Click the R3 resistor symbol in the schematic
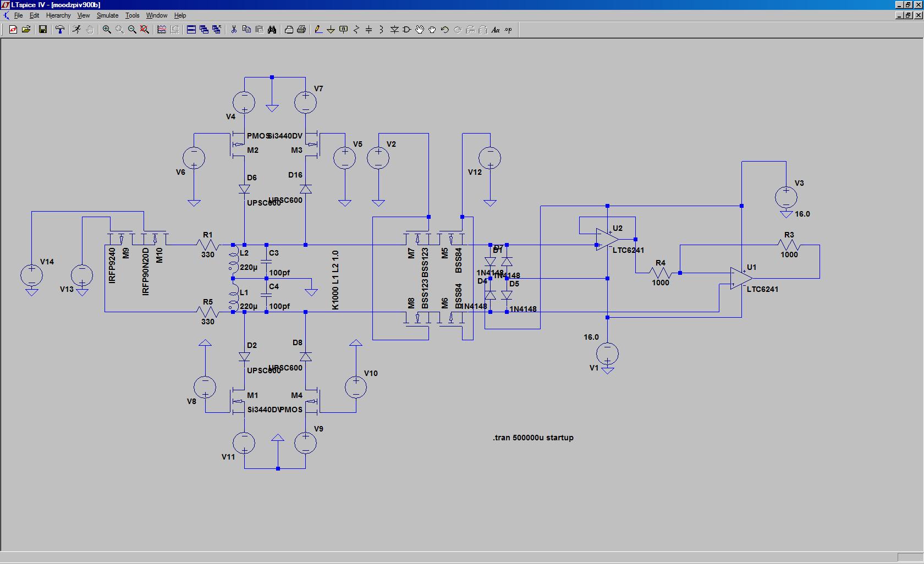Viewport: 924px width, 564px height. click(x=789, y=245)
